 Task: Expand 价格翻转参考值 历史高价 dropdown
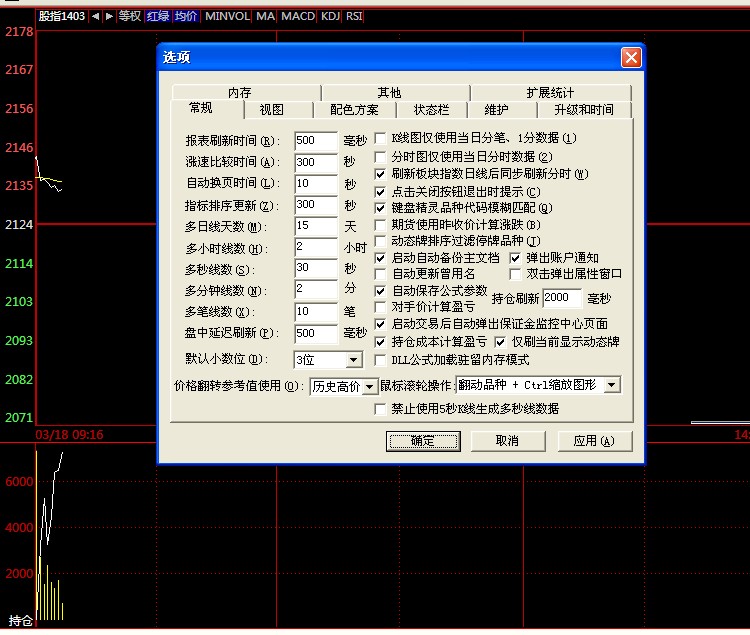point(369,386)
